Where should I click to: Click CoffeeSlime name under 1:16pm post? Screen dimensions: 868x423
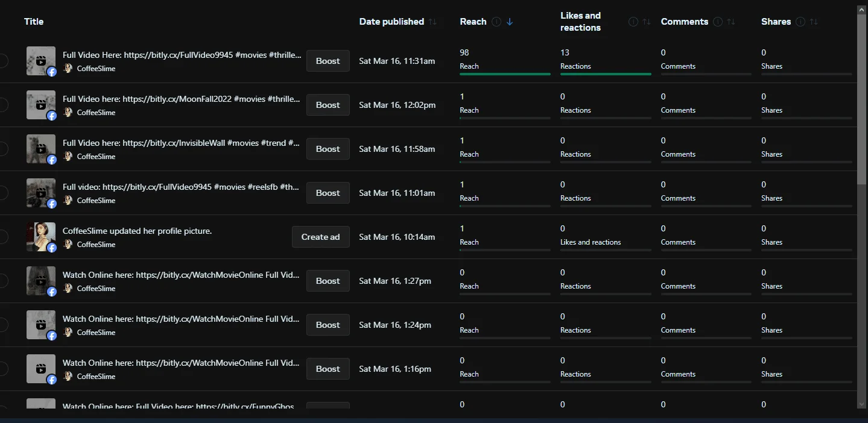pyautogui.click(x=96, y=376)
